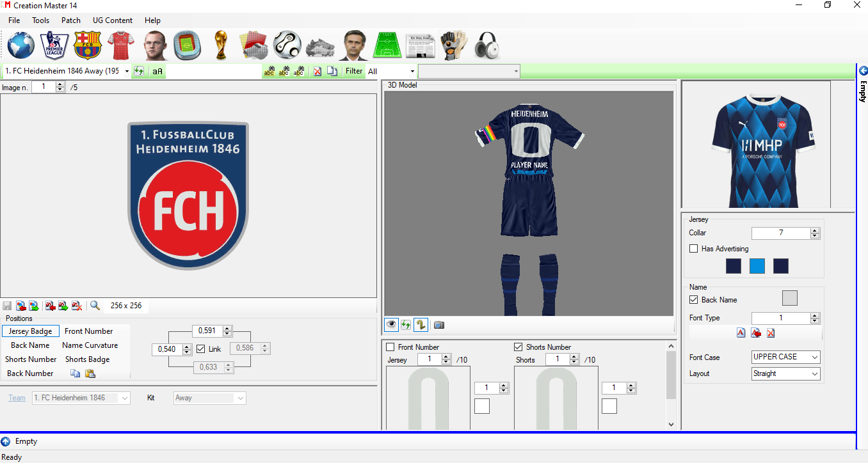Toggle the yellow hook button under 3D model
Screen dimensions: 868x463
point(421,325)
